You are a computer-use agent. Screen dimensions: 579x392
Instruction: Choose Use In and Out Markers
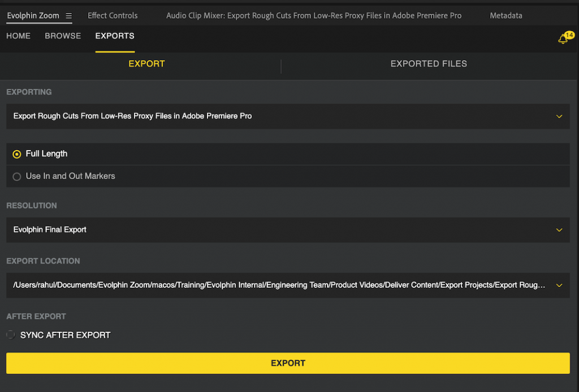coord(17,176)
